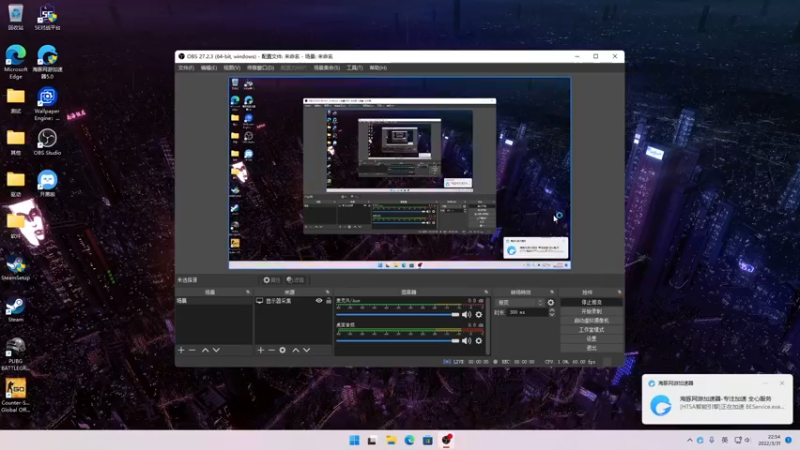Pop out the Sources dock panel
This screenshot has width=800, height=450.
328,292
